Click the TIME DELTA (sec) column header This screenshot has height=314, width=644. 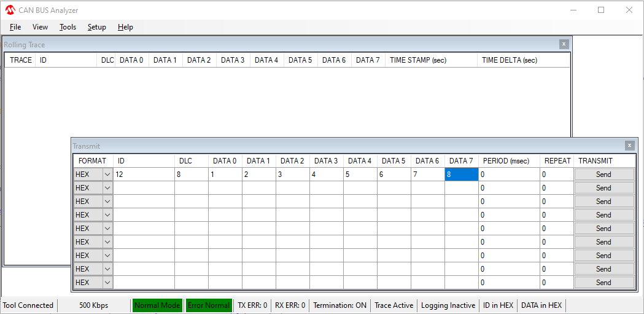[523, 60]
